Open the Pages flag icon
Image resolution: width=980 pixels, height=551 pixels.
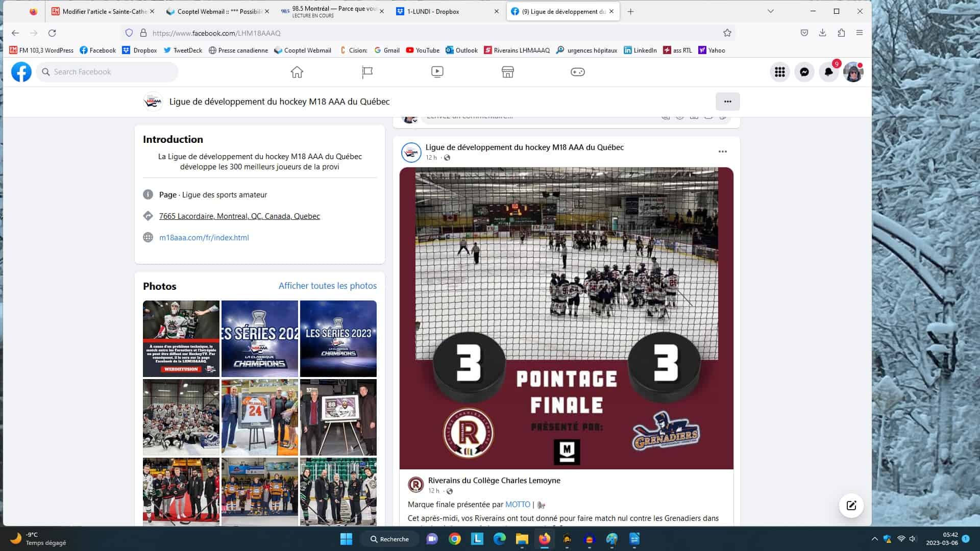coord(367,72)
